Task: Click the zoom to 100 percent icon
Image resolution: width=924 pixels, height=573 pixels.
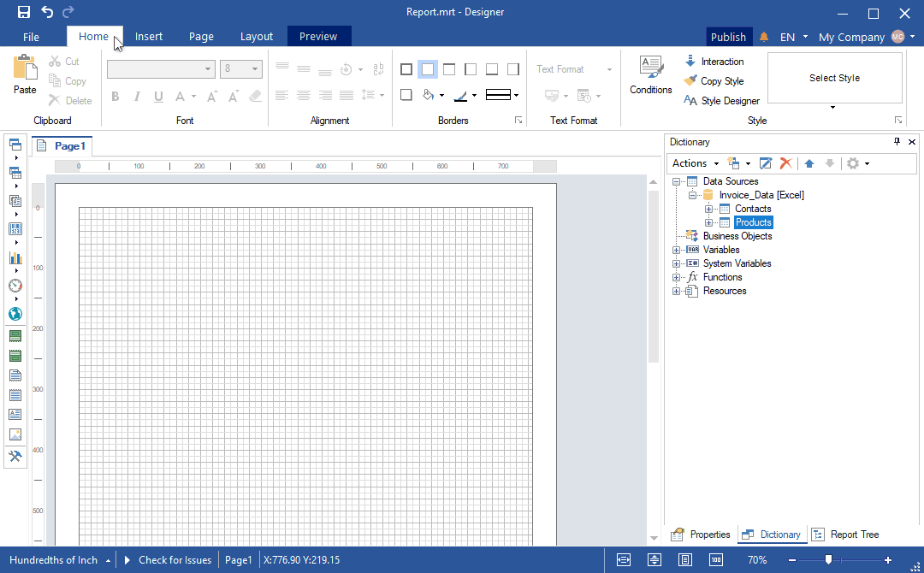Action: point(716,560)
